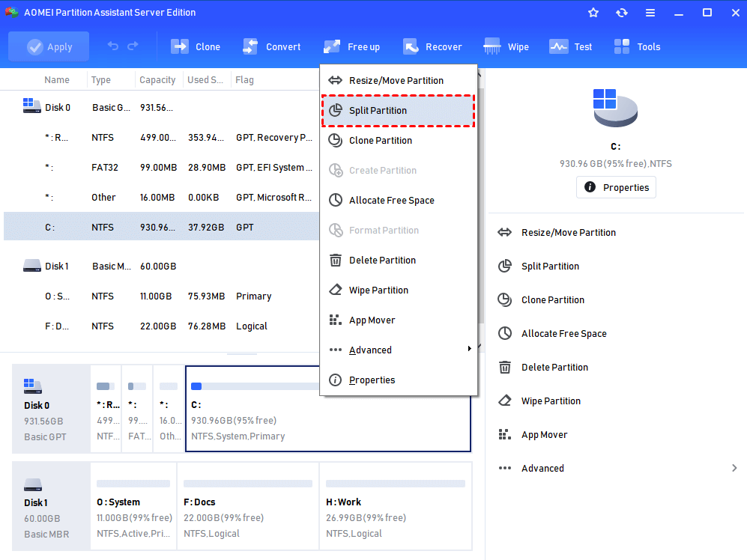Image resolution: width=747 pixels, height=560 pixels.
Task: Click the Disk 1 icon in partition list
Action: [x=32, y=265]
